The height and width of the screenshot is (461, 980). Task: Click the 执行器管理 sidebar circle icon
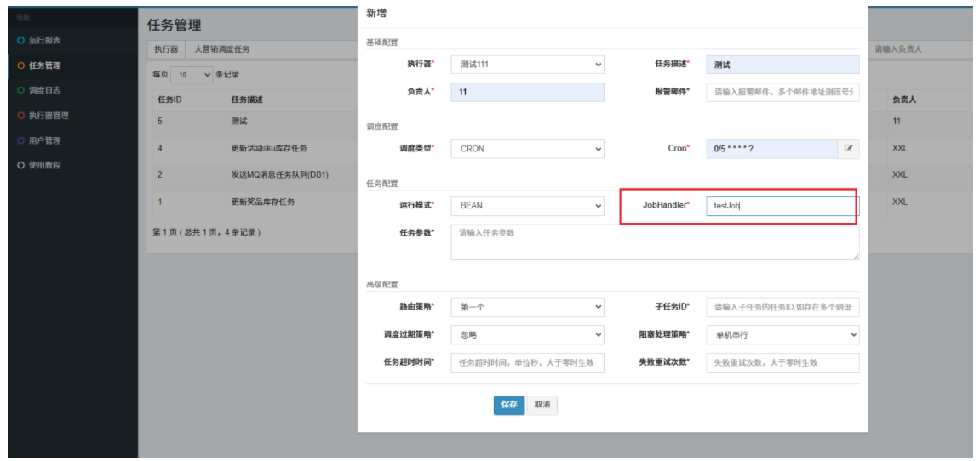pyautogui.click(x=21, y=116)
